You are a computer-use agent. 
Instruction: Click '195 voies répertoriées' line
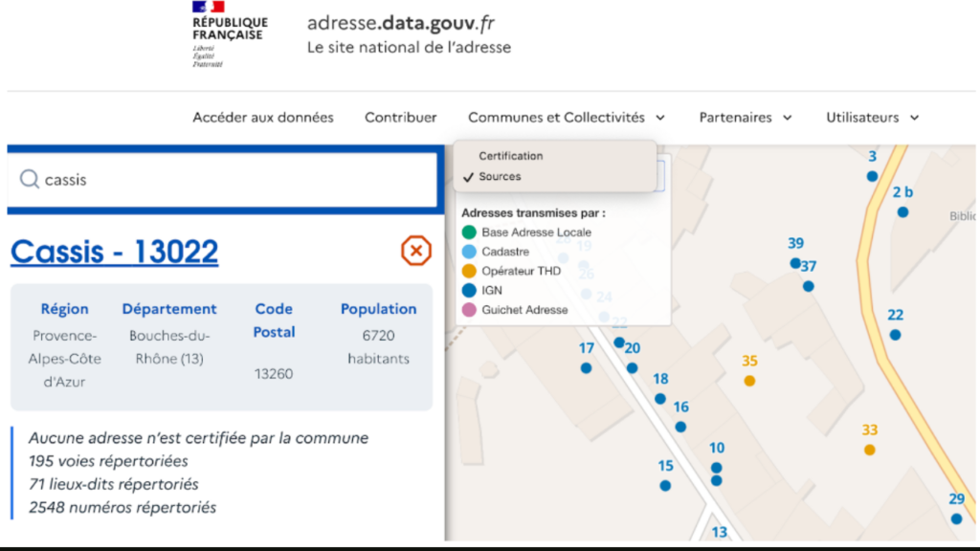click(x=108, y=461)
